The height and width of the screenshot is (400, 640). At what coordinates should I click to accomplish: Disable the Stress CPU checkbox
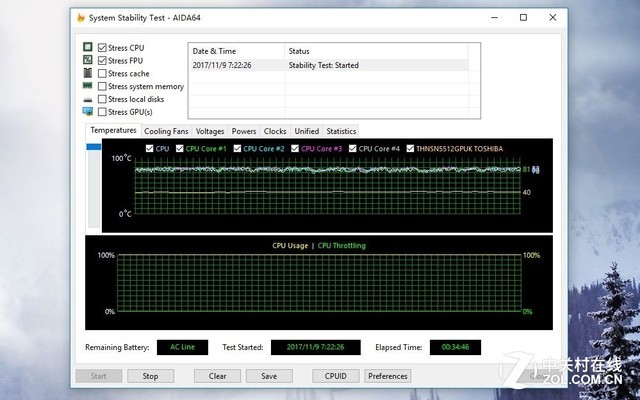click(x=102, y=47)
